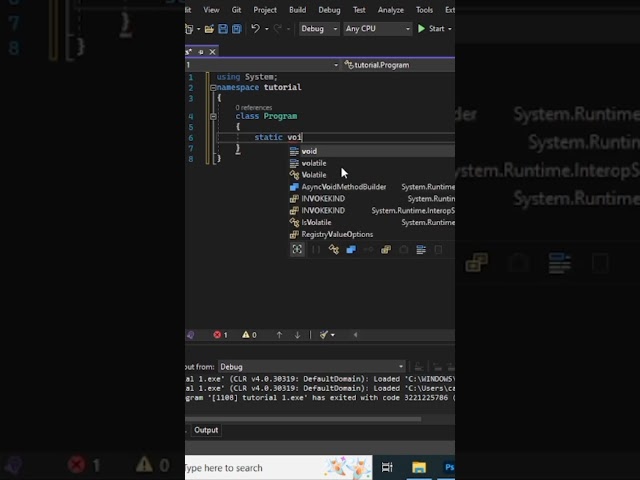This screenshot has height=480, width=640.
Task: Click the Redo arrow icon
Action: coord(278,29)
